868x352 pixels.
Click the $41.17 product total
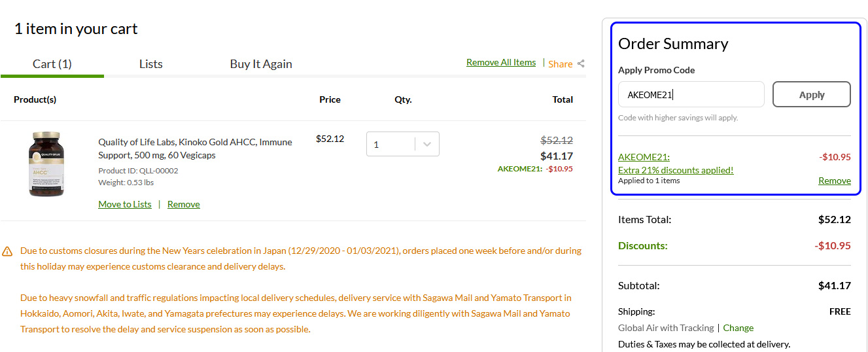pyautogui.click(x=557, y=156)
